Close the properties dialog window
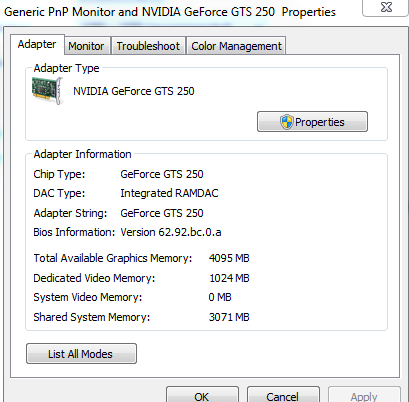 [385, 7]
